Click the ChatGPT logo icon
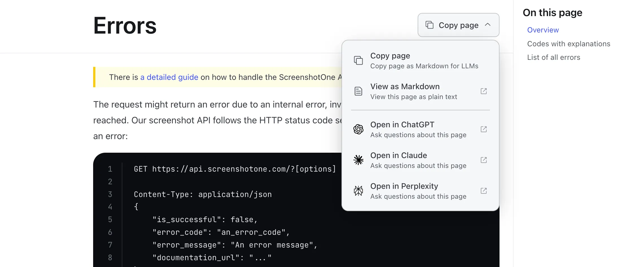 pyautogui.click(x=358, y=129)
